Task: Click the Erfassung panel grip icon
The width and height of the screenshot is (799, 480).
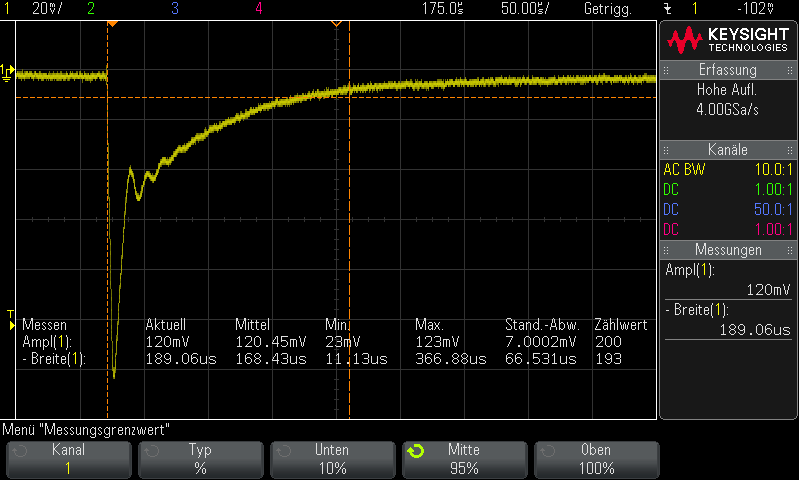Action: click(x=666, y=70)
